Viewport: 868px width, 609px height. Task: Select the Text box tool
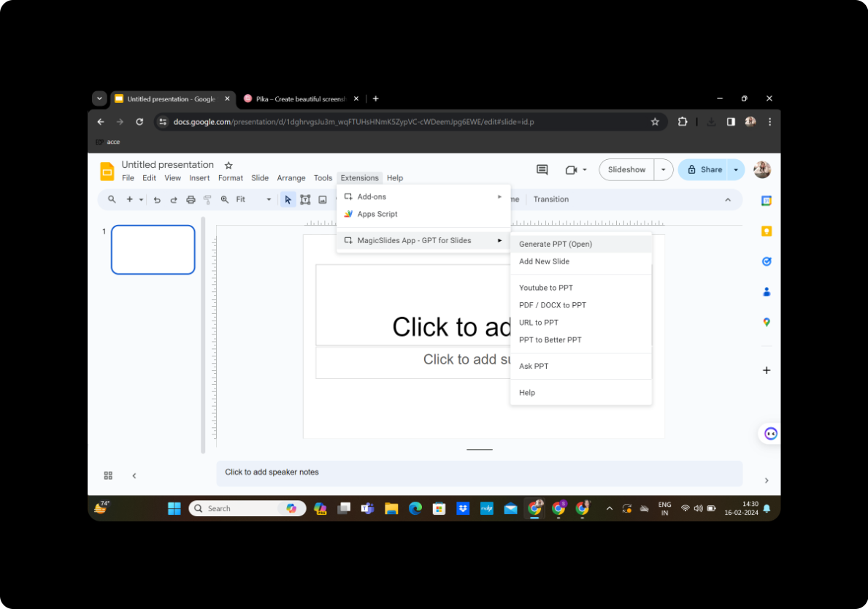click(305, 200)
